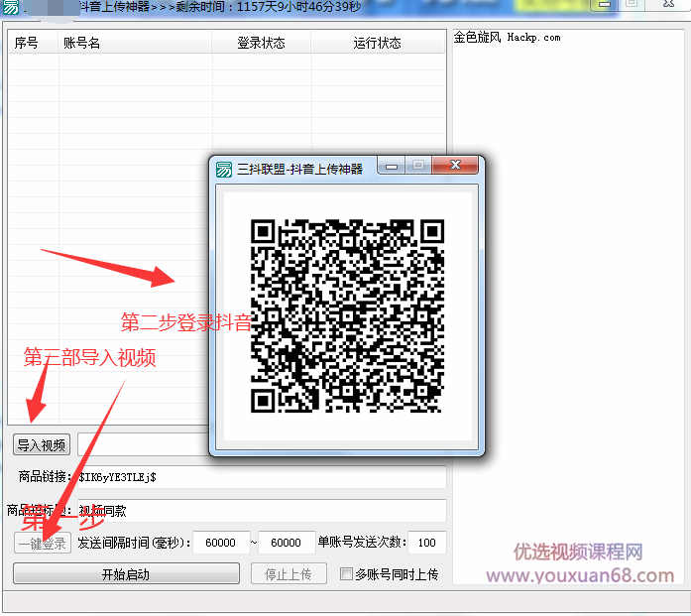Start the upload with 开始启动
This screenshot has height=616, width=691.
coord(126,573)
